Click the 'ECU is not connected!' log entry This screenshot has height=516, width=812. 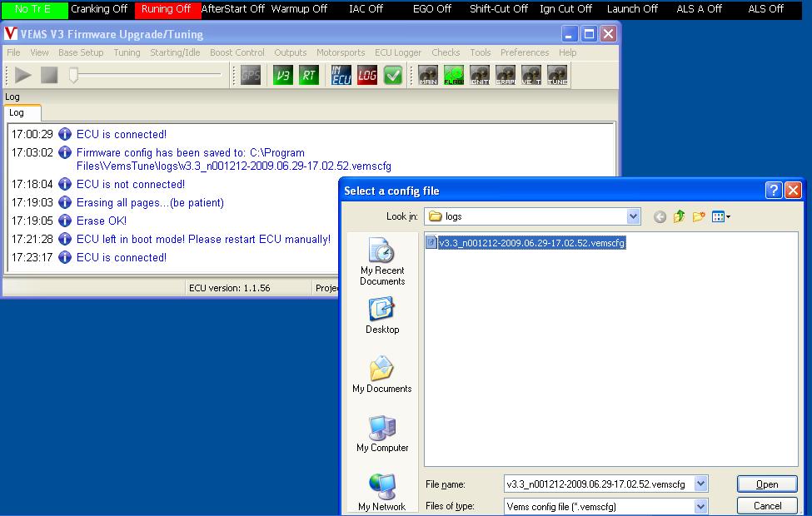(x=131, y=184)
